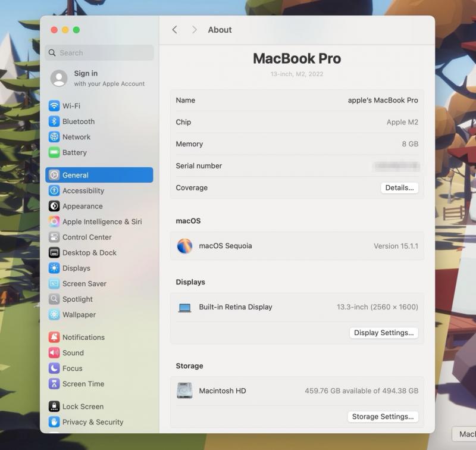
Task: Open the Spotlight magnifier icon in sidebar
Action: tap(54, 299)
